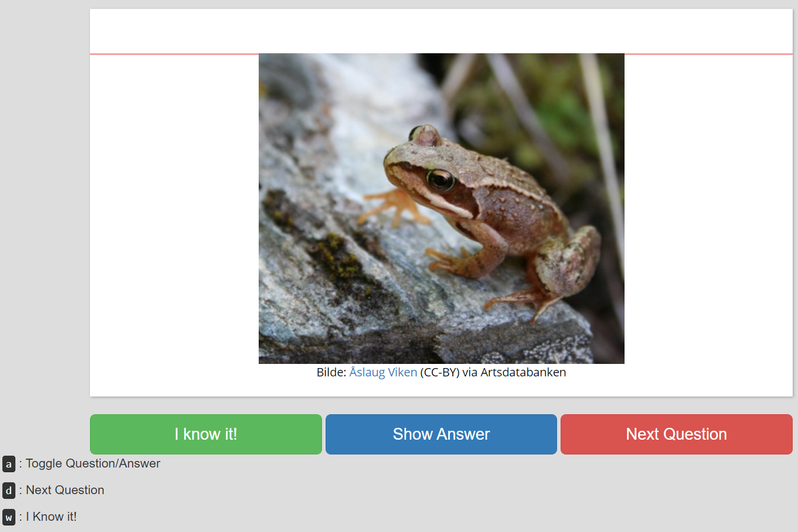Select the ': I Know it!' shortcut hint text

click(x=48, y=517)
